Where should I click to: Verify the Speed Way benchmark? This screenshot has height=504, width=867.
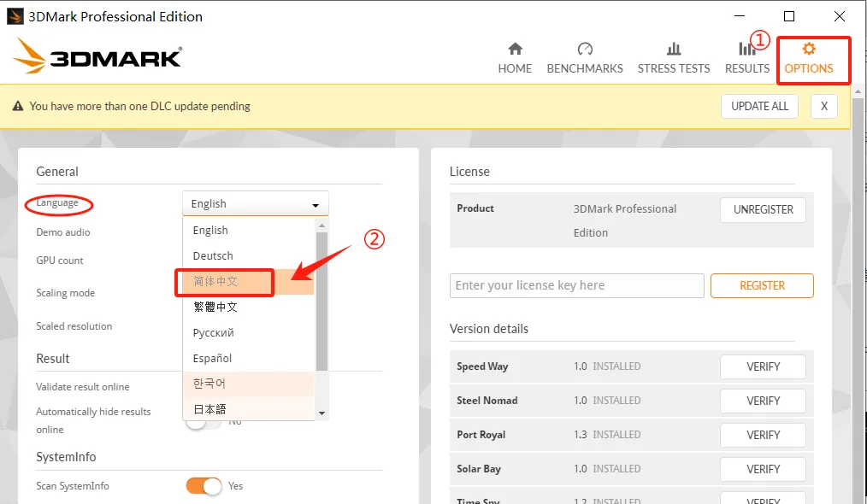tap(763, 367)
